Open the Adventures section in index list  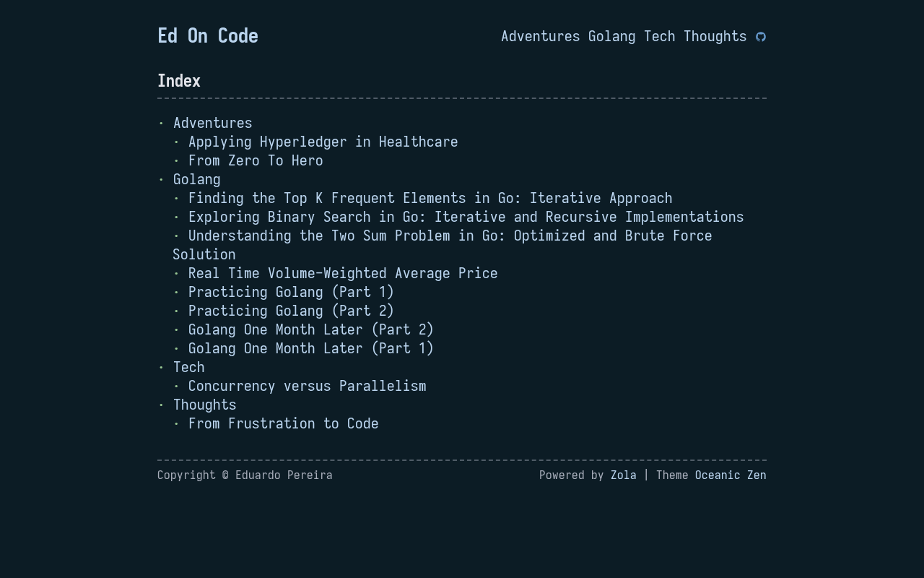pyautogui.click(x=213, y=123)
